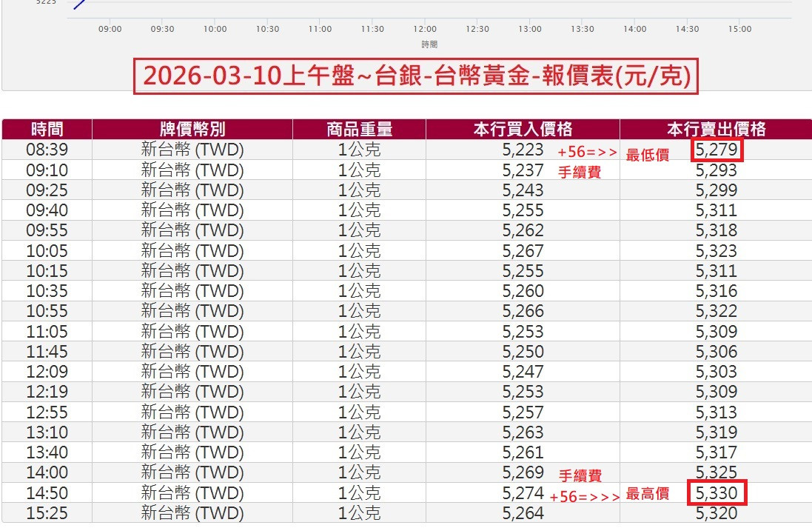Click sell price 5,325
The height and width of the screenshot is (528, 812).
[x=717, y=473]
